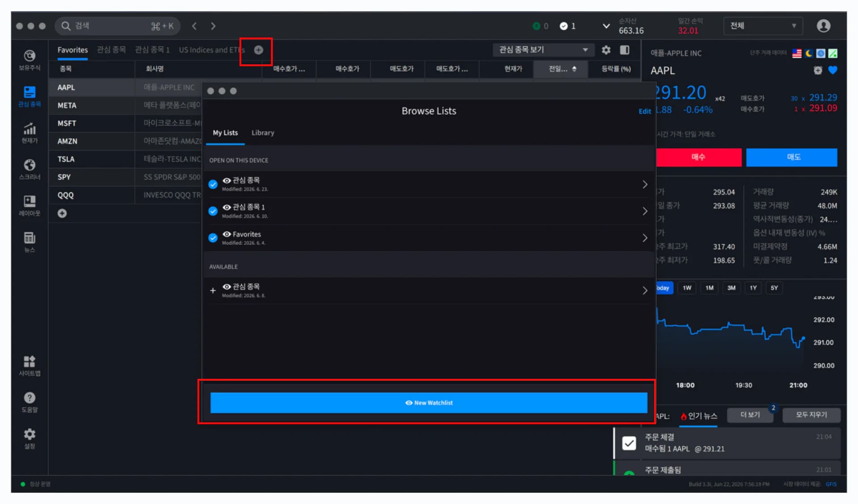Click the New Watchlist button
Image resolution: width=858 pixels, height=504 pixels.
429,403
